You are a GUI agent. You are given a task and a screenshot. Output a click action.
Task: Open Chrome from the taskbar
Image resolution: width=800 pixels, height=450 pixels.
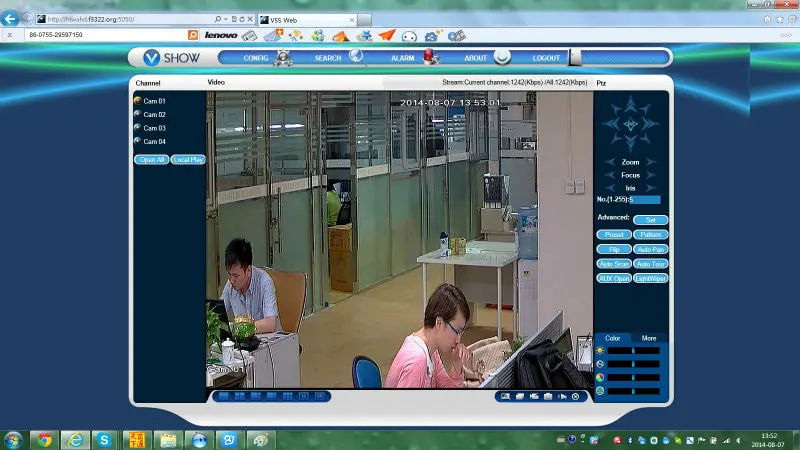pyautogui.click(x=44, y=440)
